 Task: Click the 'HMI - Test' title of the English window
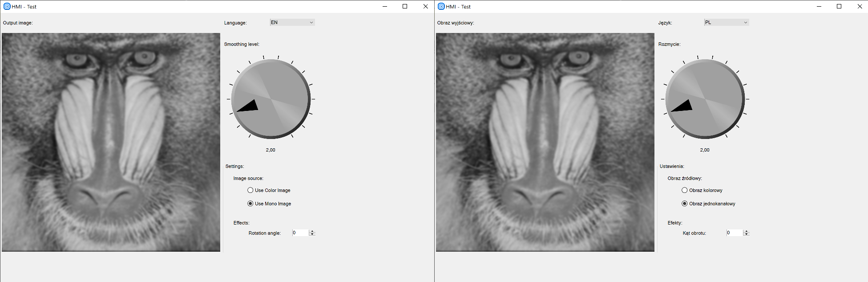pos(24,7)
